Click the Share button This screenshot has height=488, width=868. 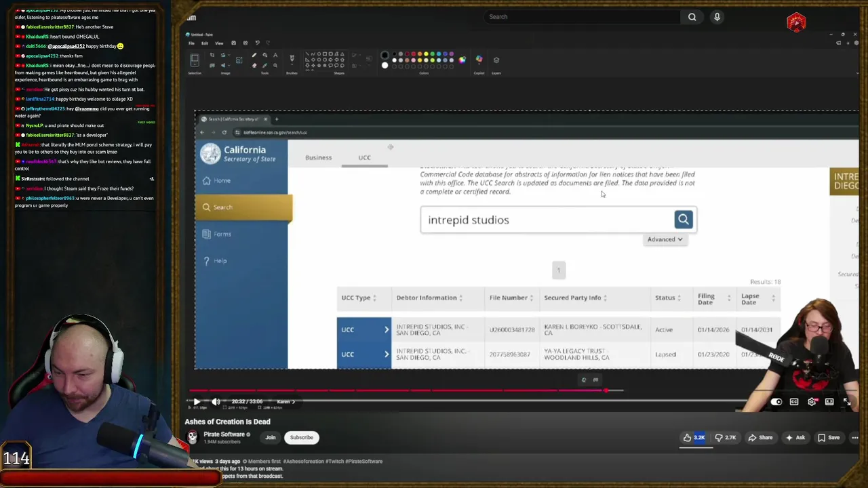tap(760, 438)
